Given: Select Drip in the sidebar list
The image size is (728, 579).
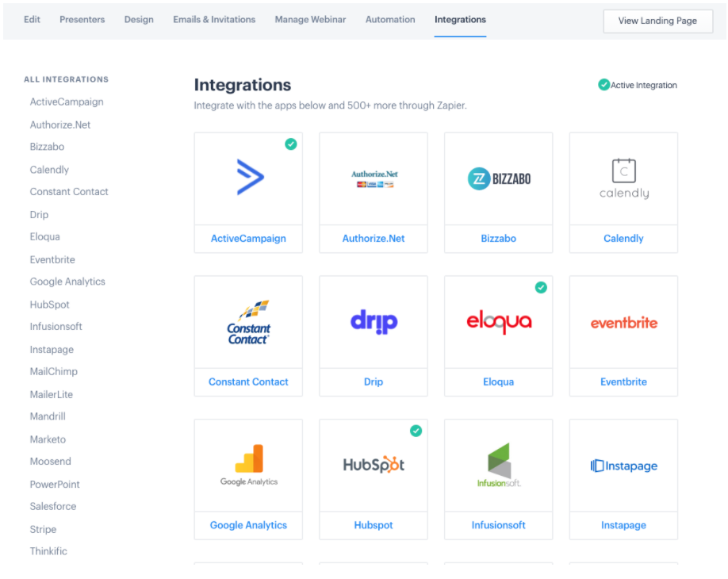Looking at the screenshot, I should pos(39,214).
